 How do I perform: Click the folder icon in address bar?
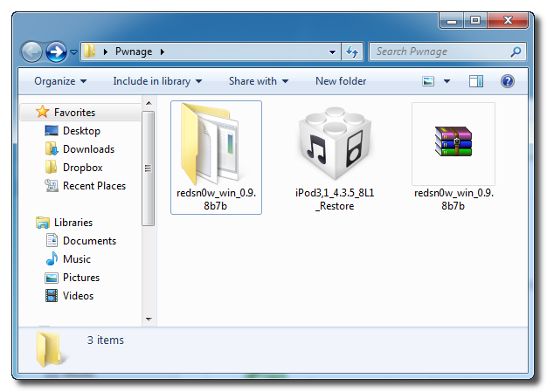(x=90, y=52)
